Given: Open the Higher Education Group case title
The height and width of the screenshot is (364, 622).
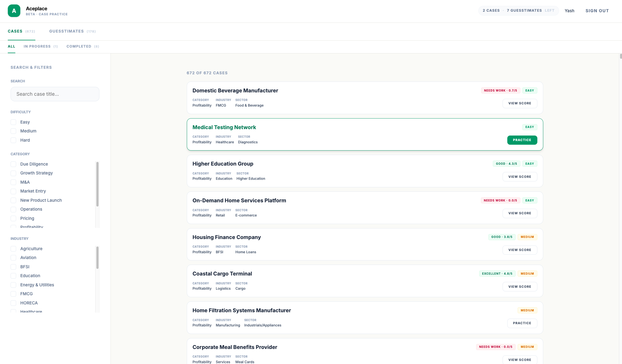Looking at the screenshot, I should [x=223, y=164].
